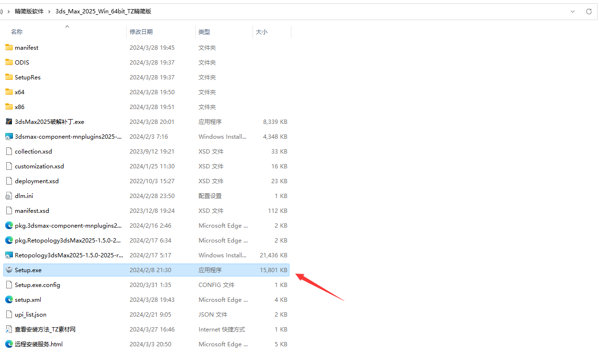Click the customization.xsd file icon
Image resolution: width=599 pixels, height=364 pixels.
9,166
